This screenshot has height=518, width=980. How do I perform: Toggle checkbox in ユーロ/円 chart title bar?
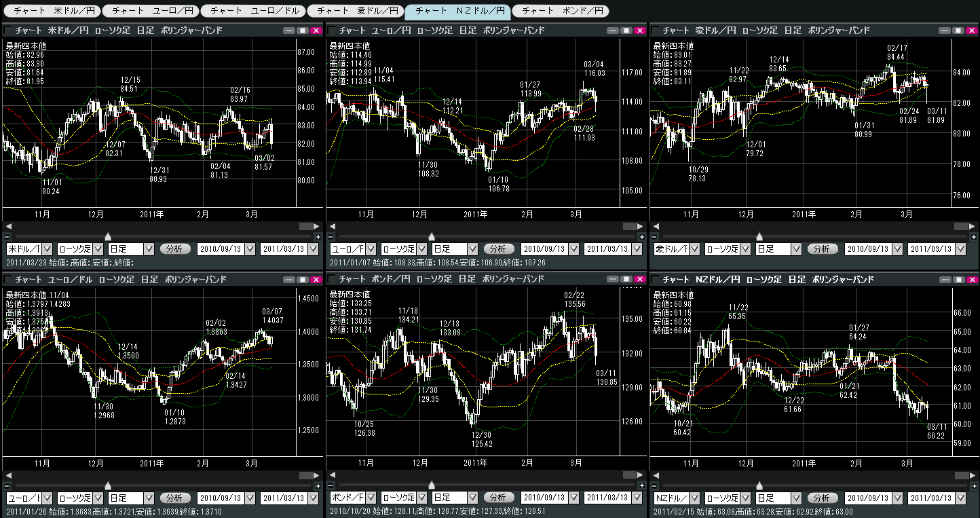click(x=333, y=31)
